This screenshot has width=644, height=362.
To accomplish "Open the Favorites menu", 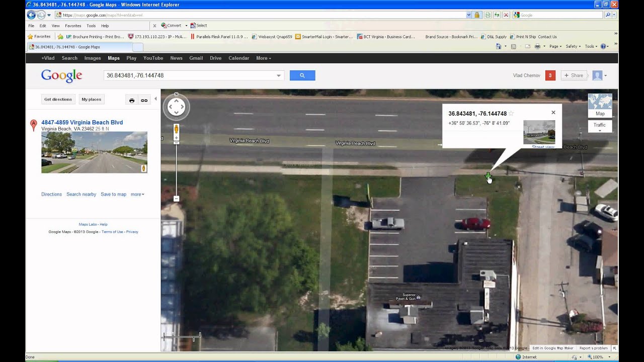I will point(73,26).
